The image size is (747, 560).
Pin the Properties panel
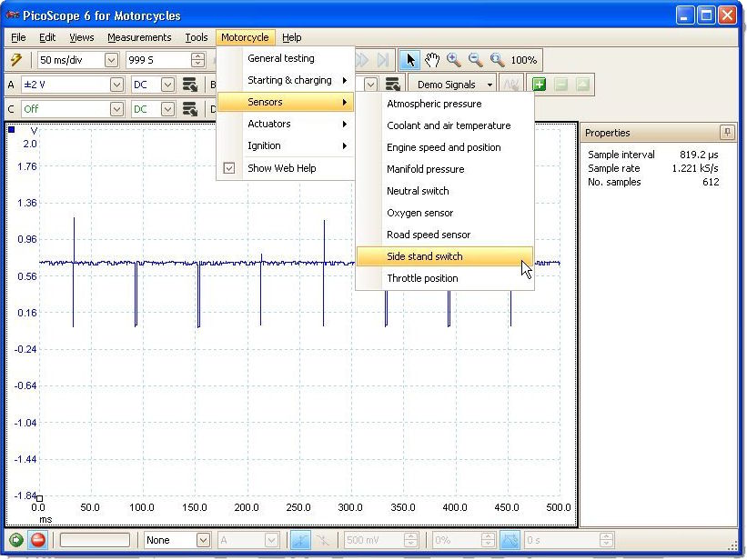(726, 132)
